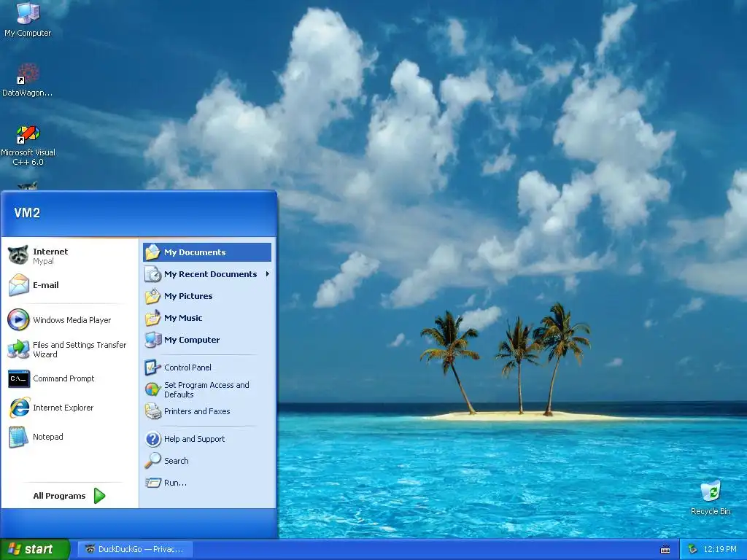Choose Command Prompt label

coord(63,378)
